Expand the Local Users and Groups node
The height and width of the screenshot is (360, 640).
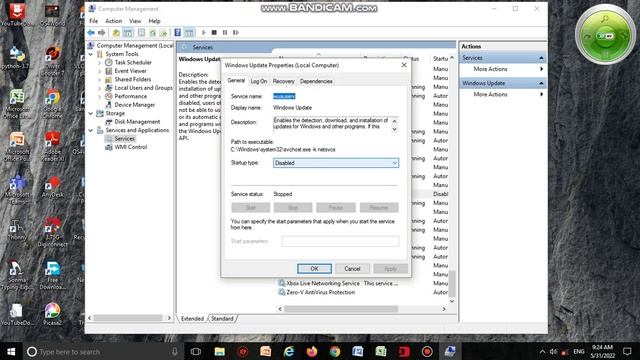point(100,88)
